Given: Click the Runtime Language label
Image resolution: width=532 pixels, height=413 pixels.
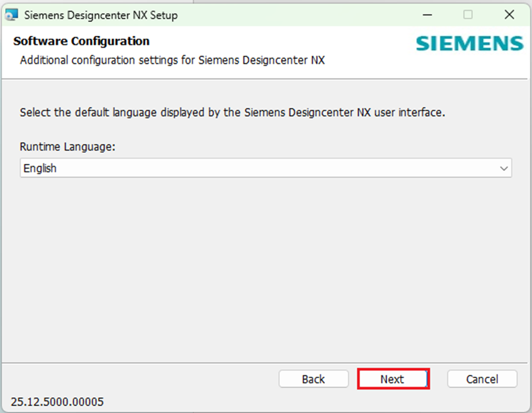Looking at the screenshot, I should [68, 147].
